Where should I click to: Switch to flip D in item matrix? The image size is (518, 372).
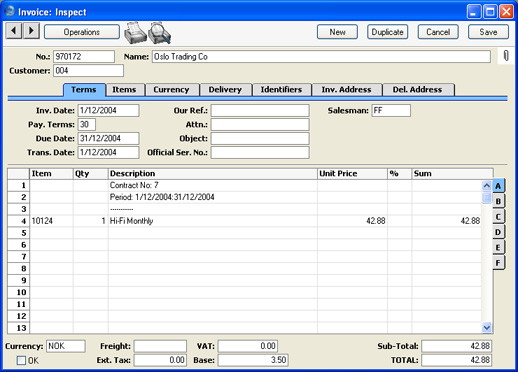pyautogui.click(x=498, y=232)
